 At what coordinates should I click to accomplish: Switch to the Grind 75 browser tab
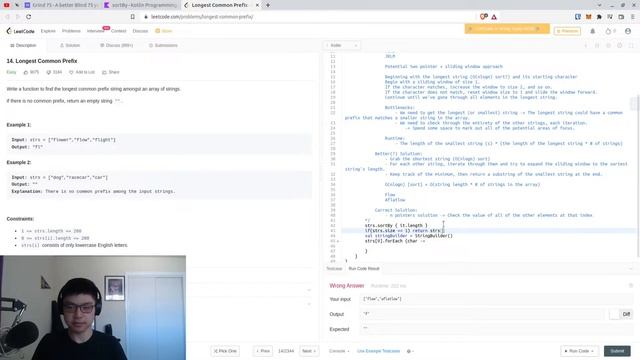pos(61,5)
